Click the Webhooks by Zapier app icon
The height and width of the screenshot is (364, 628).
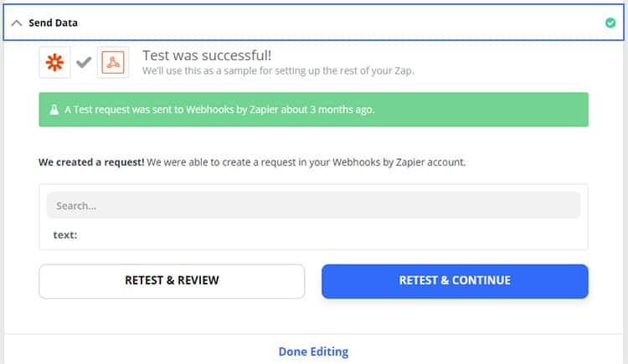113,63
